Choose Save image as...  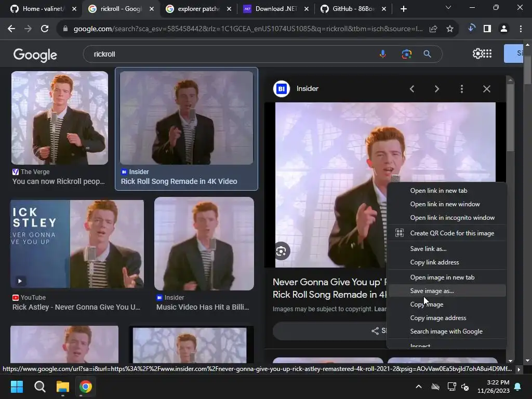[x=446, y=291]
